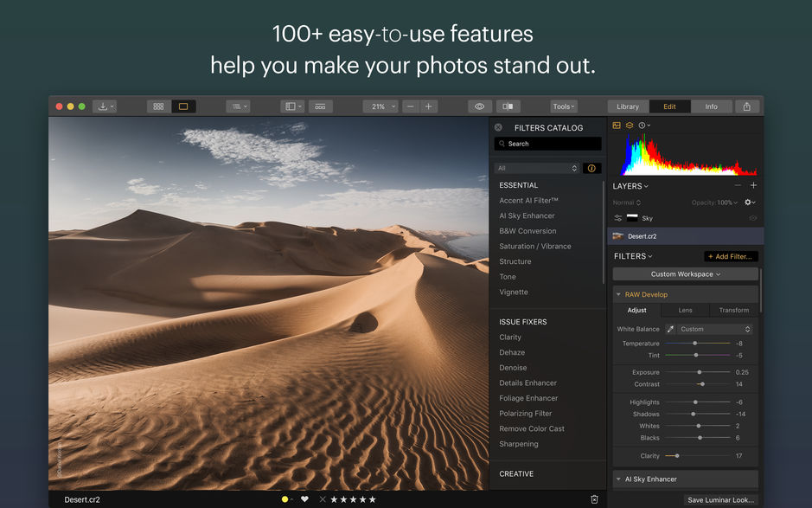
Task: Click the trash icon to delete the photo
Action: tap(593, 499)
